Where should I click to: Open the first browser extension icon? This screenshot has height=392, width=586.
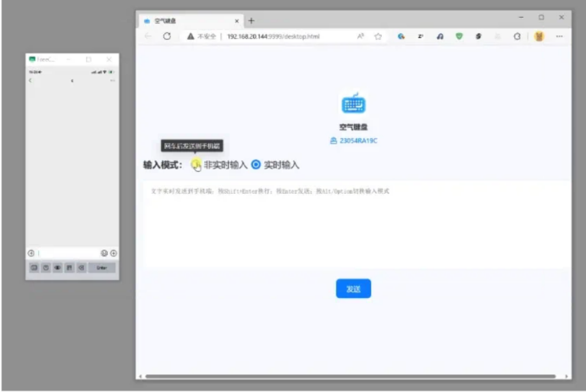401,36
